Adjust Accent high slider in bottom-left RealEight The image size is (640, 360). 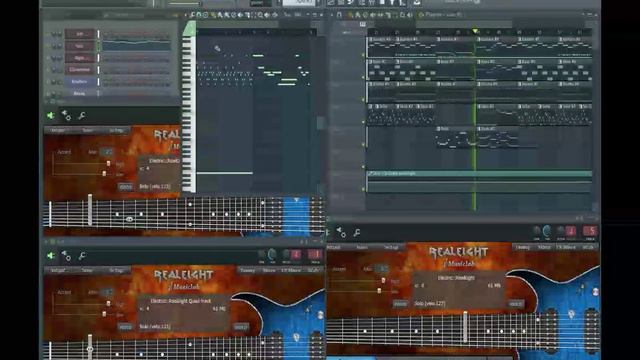click(108, 304)
